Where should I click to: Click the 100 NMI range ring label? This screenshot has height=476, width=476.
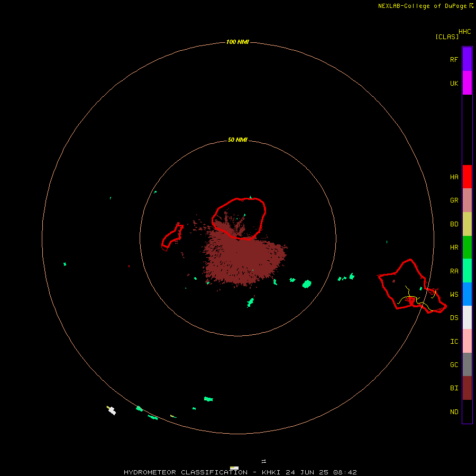tap(237, 42)
